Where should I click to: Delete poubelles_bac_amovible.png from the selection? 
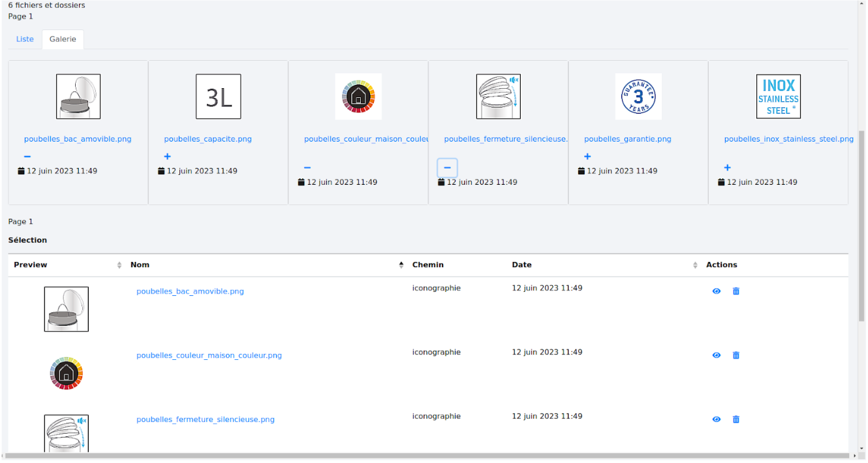click(736, 291)
